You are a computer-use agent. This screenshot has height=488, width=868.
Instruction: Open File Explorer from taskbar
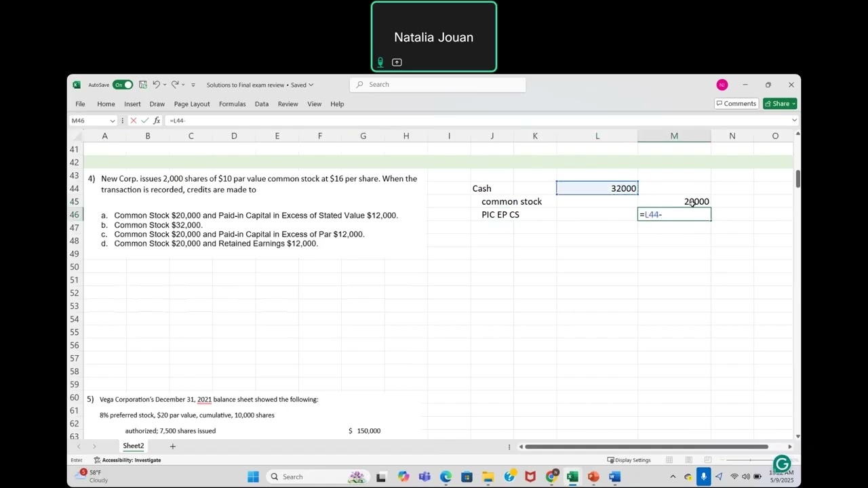click(488, 476)
